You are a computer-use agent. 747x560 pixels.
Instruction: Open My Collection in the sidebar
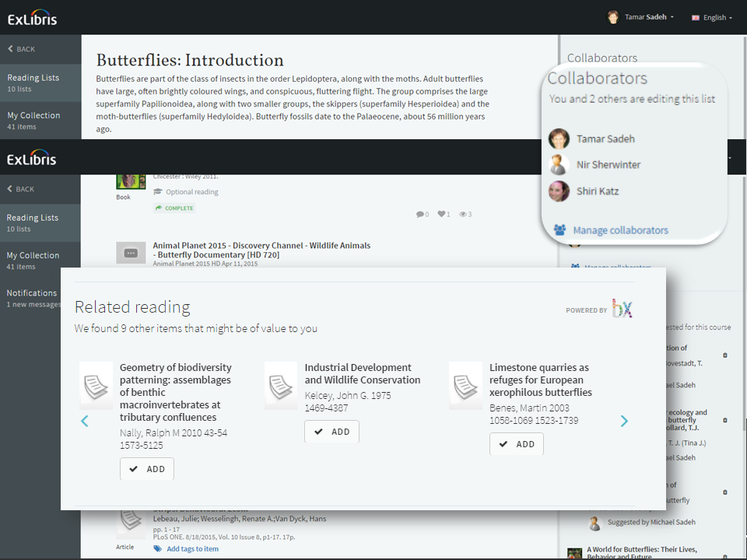(33, 260)
